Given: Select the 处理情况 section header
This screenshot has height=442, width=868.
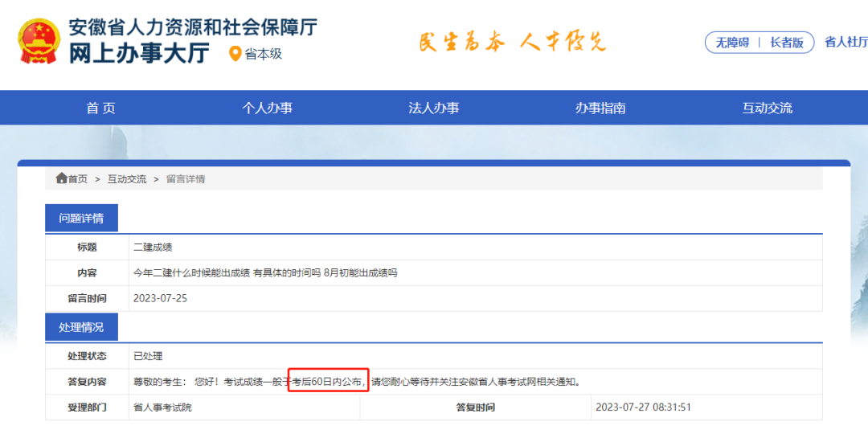Looking at the screenshot, I should (x=81, y=327).
